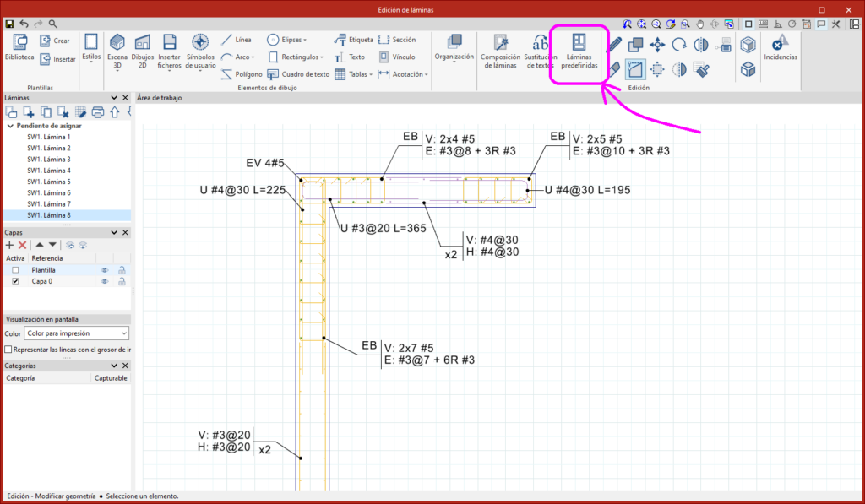Click the Insertar template button

pos(57,59)
